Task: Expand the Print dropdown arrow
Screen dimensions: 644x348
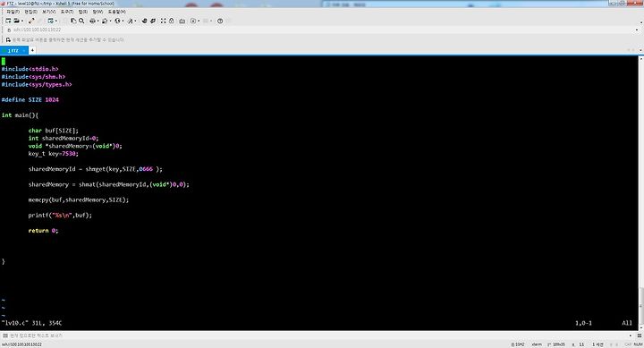Action: tap(97, 21)
